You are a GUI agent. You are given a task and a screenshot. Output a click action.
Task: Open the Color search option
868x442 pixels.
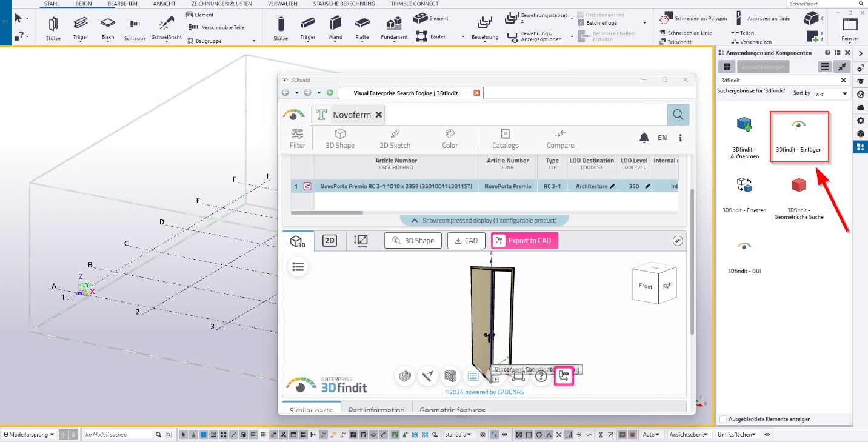click(x=450, y=139)
